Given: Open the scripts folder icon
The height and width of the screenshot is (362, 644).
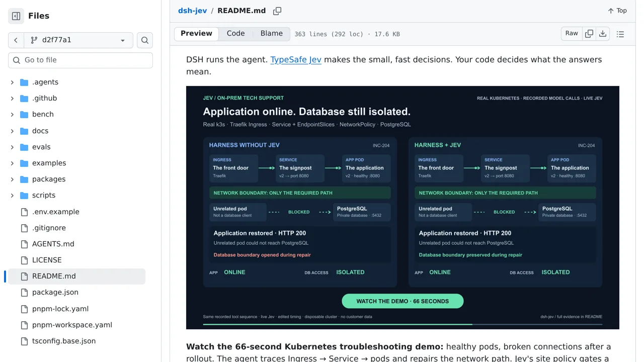Looking at the screenshot, I should pos(24,195).
